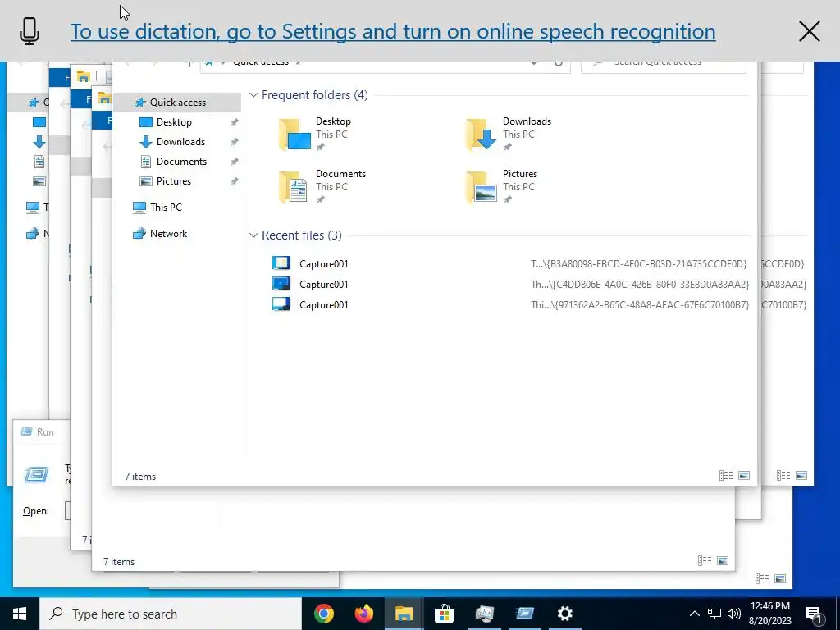
Task: Collapse the Frequent folders group chevron
Action: [x=253, y=95]
